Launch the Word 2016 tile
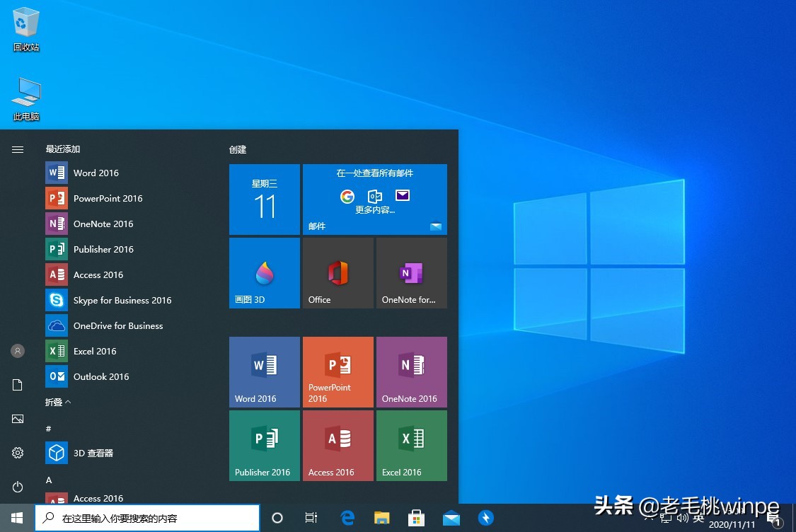Image resolution: width=796 pixels, height=532 pixels. [x=264, y=371]
